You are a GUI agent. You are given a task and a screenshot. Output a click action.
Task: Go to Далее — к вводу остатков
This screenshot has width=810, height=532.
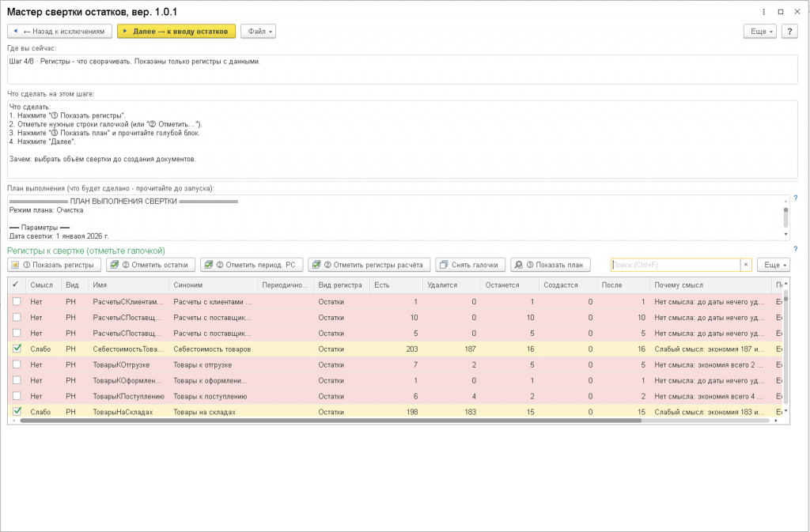pyautogui.click(x=176, y=32)
